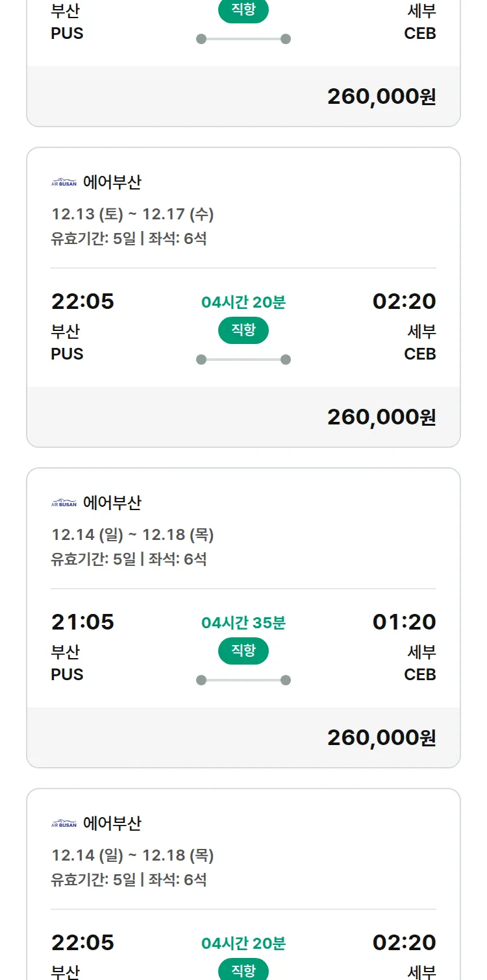
Task: Click the route line dots of the 12.13 flight
Action: (243, 360)
